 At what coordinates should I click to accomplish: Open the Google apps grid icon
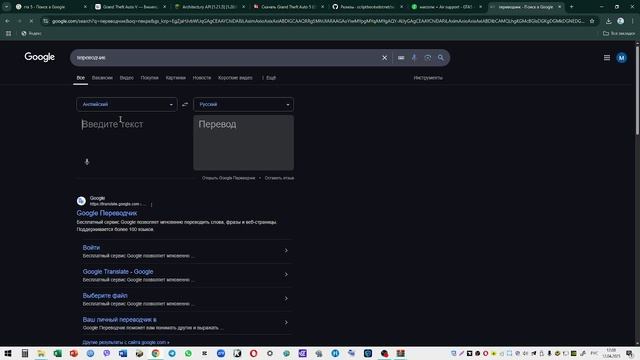click(607, 58)
